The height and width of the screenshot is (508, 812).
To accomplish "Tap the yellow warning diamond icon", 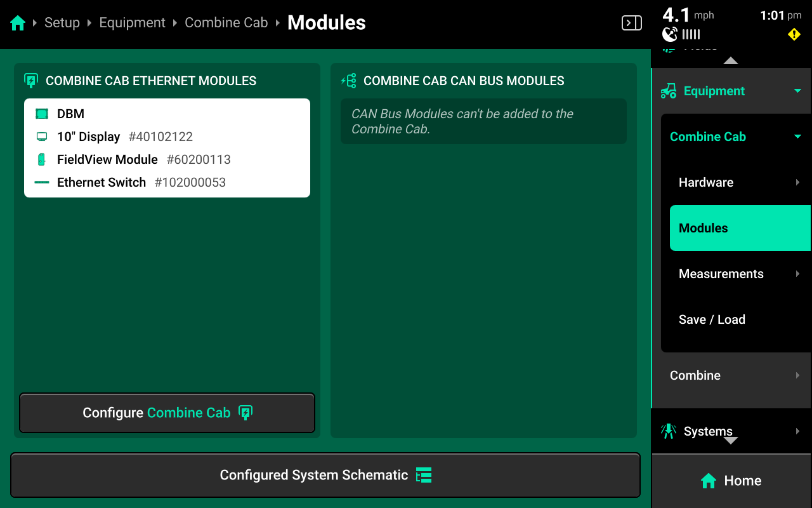I will click(x=794, y=34).
